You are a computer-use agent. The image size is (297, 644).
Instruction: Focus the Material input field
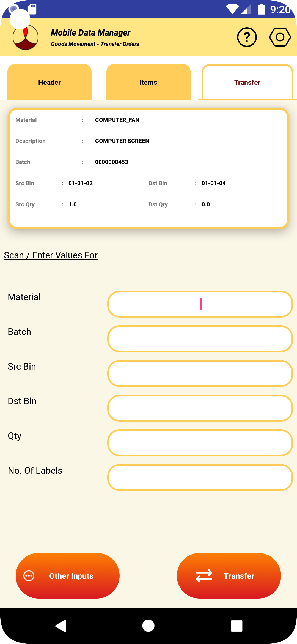pos(200,304)
